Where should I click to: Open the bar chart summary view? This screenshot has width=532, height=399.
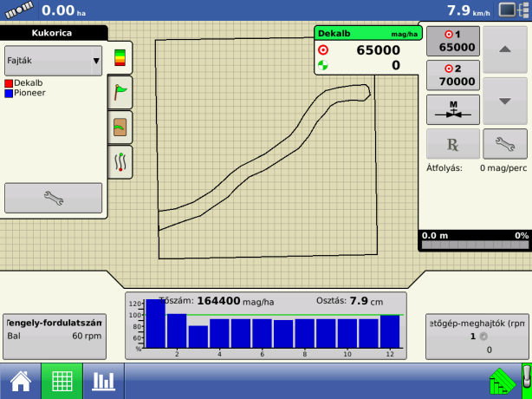pos(103,381)
